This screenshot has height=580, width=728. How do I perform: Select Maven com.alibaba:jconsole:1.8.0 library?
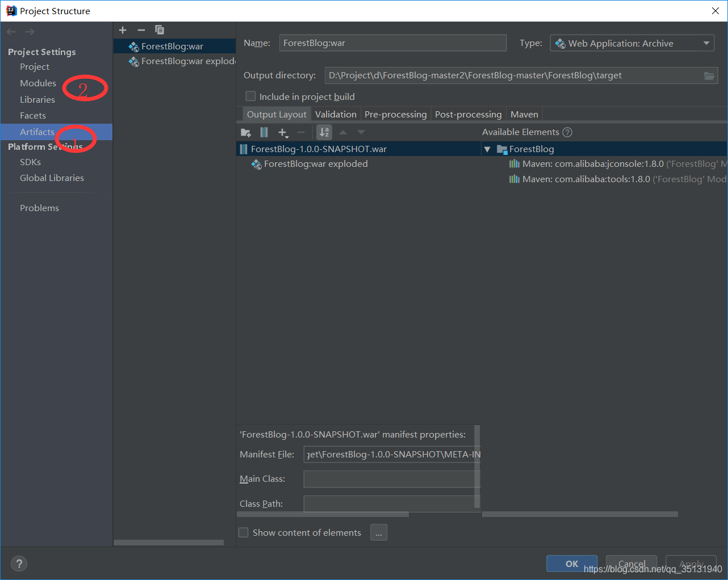pyautogui.click(x=618, y=164)
